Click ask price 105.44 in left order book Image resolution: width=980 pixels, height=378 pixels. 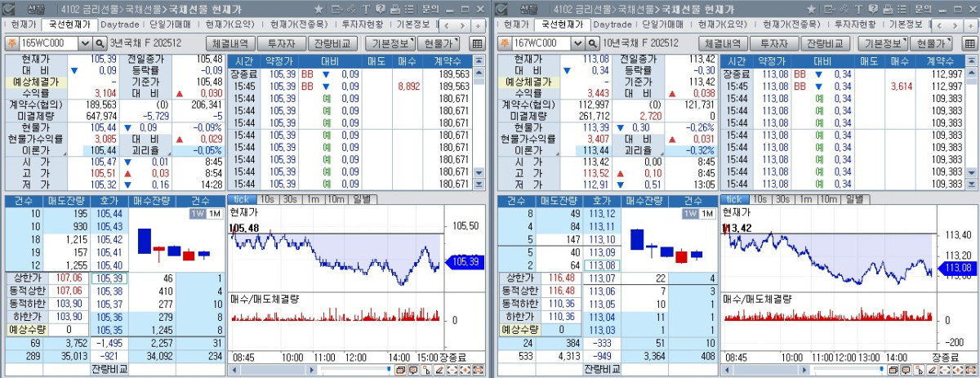pyautogui.click(x=109, y=213)
